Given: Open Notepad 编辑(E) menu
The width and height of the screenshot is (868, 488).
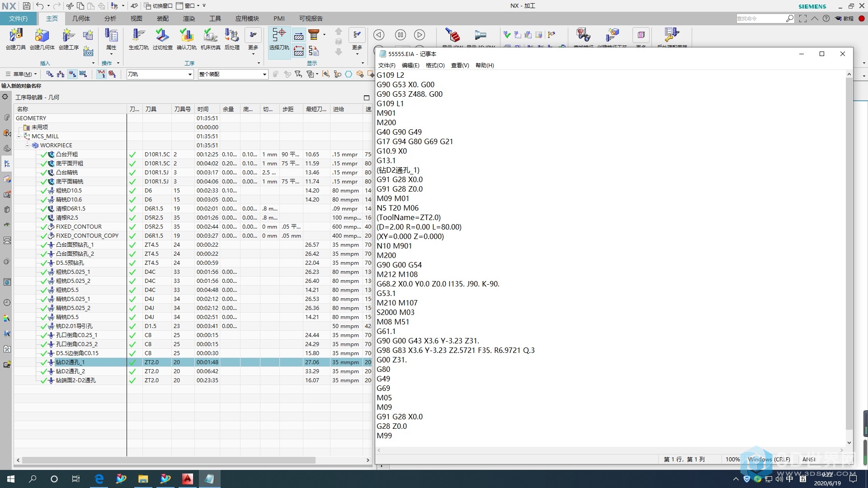Looking at the screenshot, I should 410,66.
